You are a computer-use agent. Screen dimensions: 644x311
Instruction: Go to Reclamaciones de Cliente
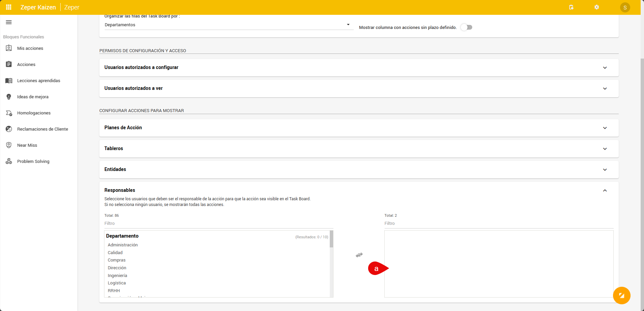coord(42,129)
